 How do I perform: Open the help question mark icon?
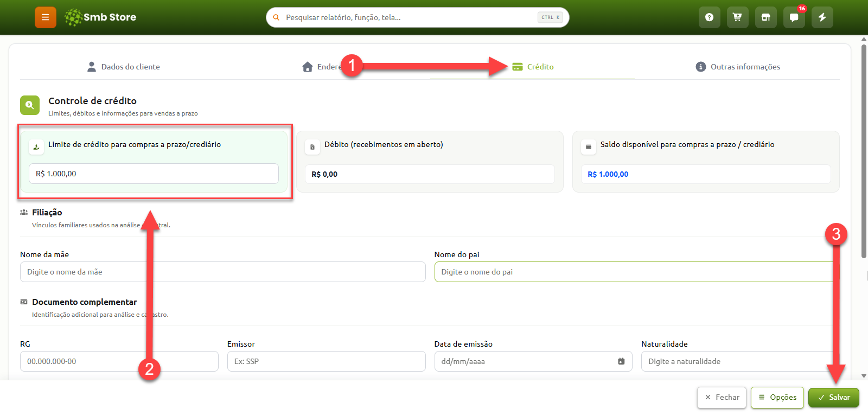click(709, 17)
